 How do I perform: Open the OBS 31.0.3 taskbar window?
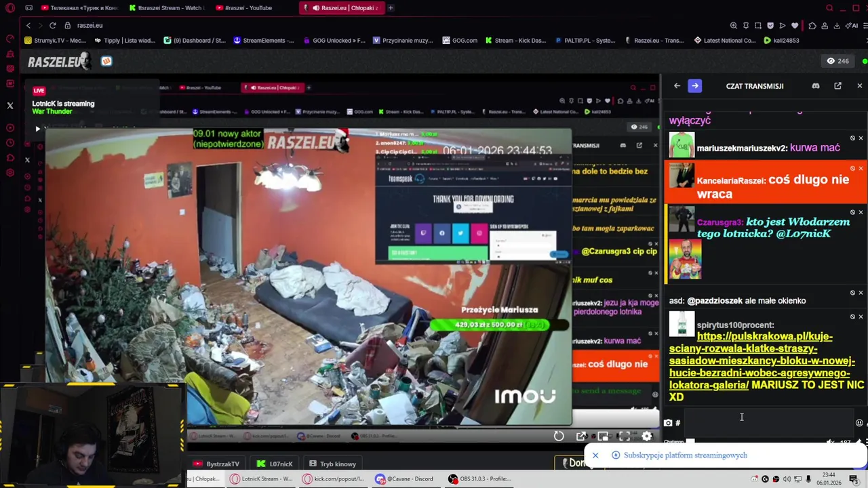(x=479, y=479)
